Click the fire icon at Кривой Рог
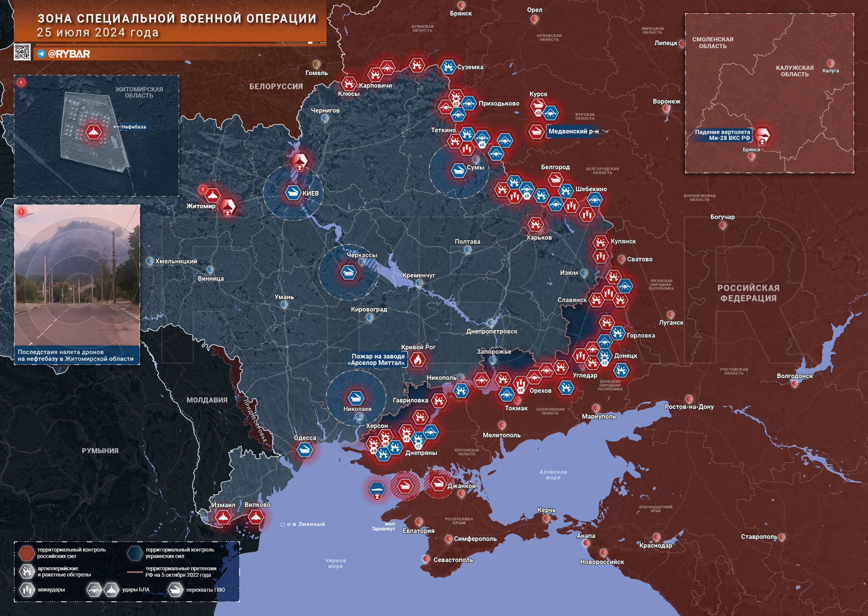The height and width of the screenshot is (616, 868). coord(417,359)
